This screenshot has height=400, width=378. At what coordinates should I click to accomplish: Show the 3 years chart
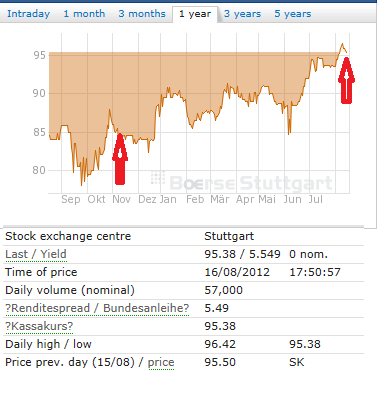pos(242,14)
